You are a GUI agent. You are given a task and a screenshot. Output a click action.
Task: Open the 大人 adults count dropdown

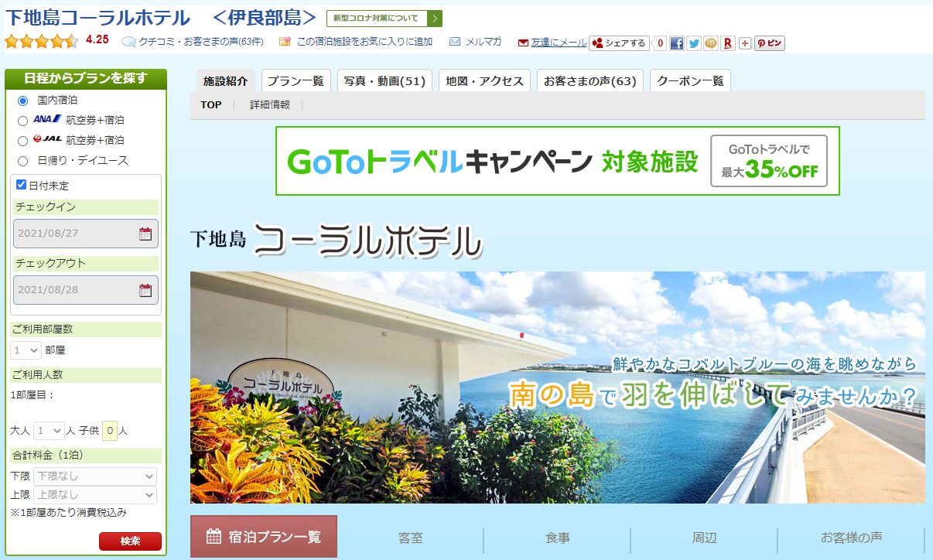pyautogui.click(x=49, y=430)
